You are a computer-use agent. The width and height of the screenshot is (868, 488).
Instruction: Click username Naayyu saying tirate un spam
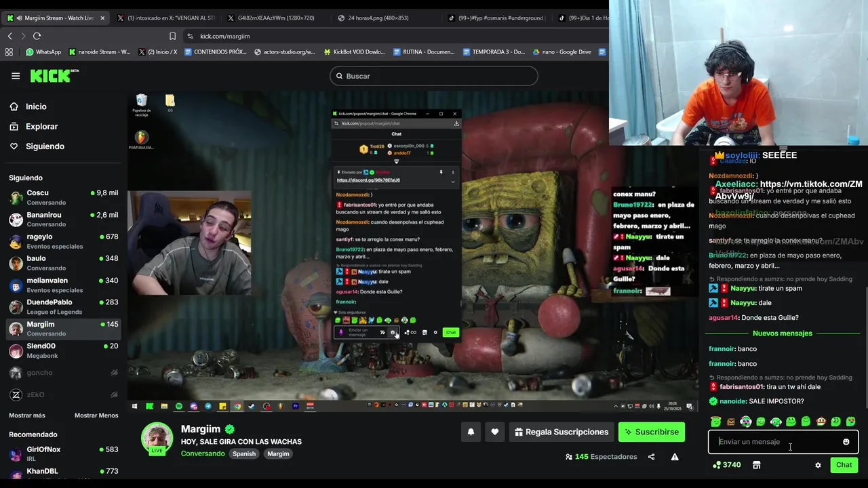tap(743, 288)
